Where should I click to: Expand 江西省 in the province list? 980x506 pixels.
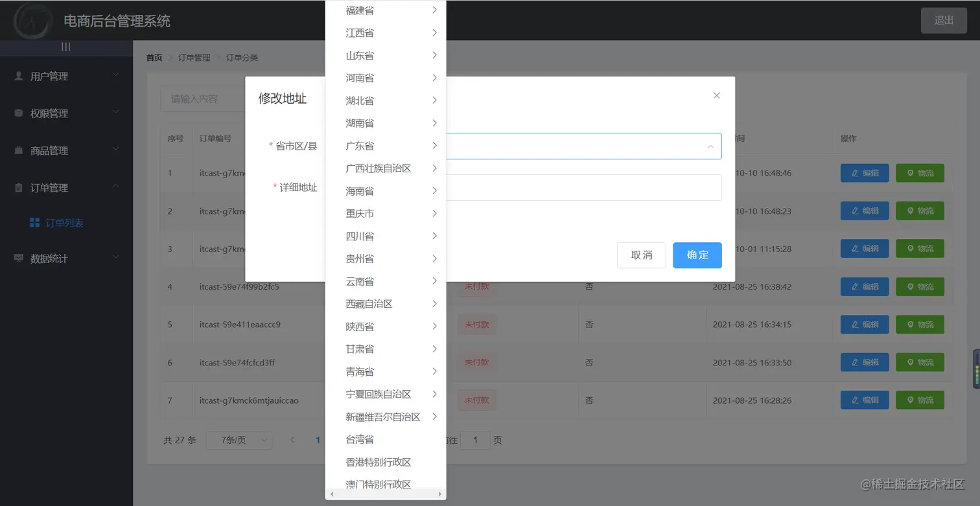tap(386, 33)
